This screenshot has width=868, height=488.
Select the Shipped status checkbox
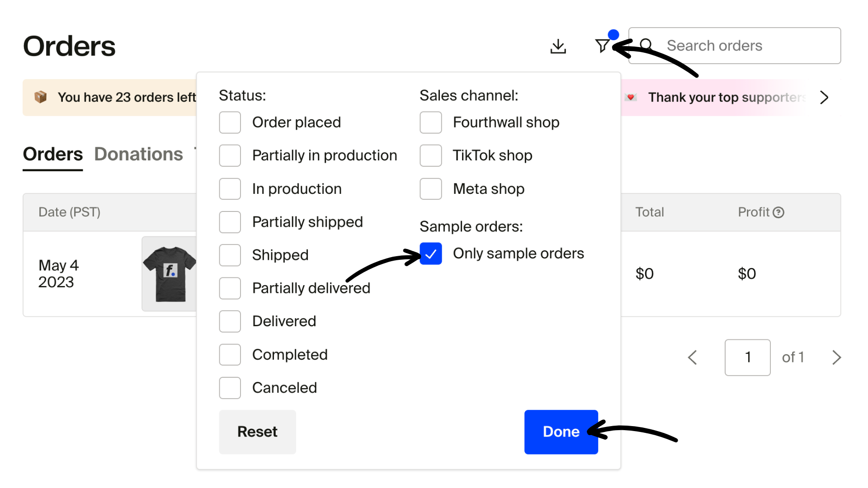pos(230,255)
